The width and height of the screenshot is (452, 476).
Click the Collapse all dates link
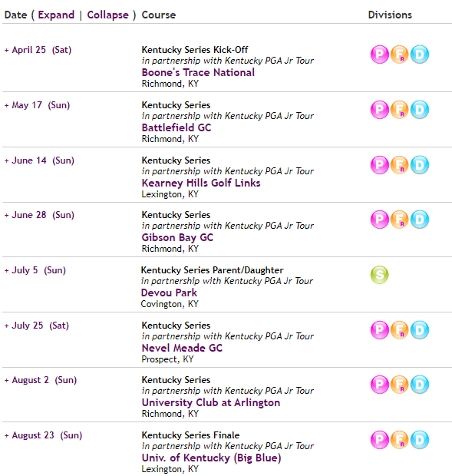click(107, 15)
